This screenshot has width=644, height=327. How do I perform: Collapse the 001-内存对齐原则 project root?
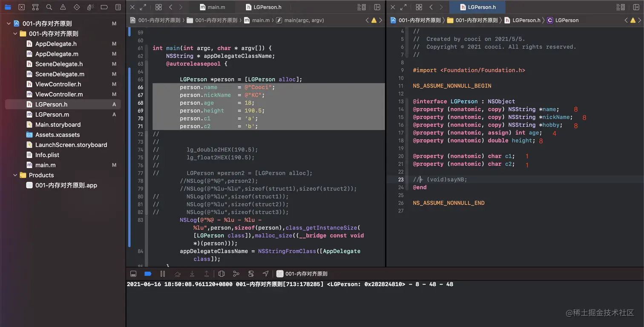pos(9,24)
